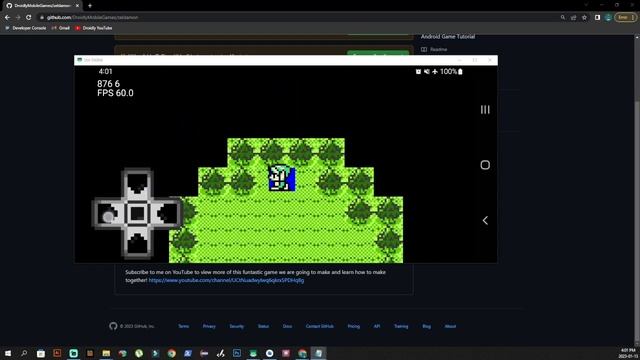Click Chrome back arrow
The width and height of the screenshot is (640, 360).
(7, 18)
